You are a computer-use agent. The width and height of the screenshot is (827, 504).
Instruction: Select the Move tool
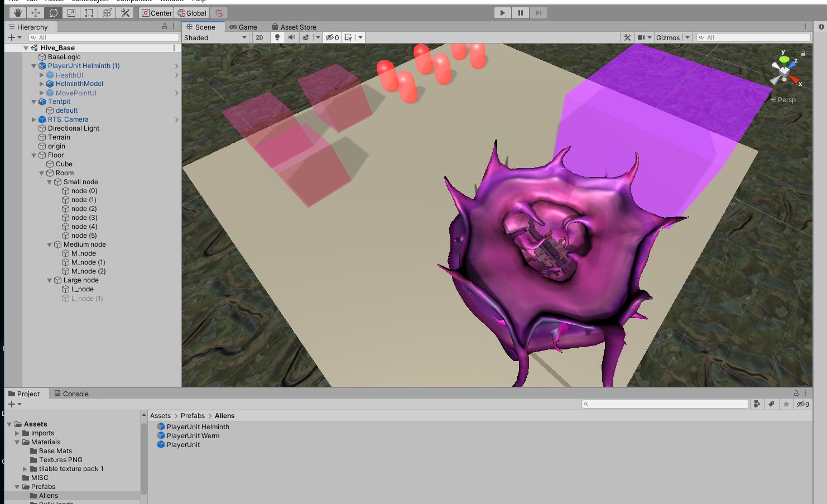click(36, 13)
